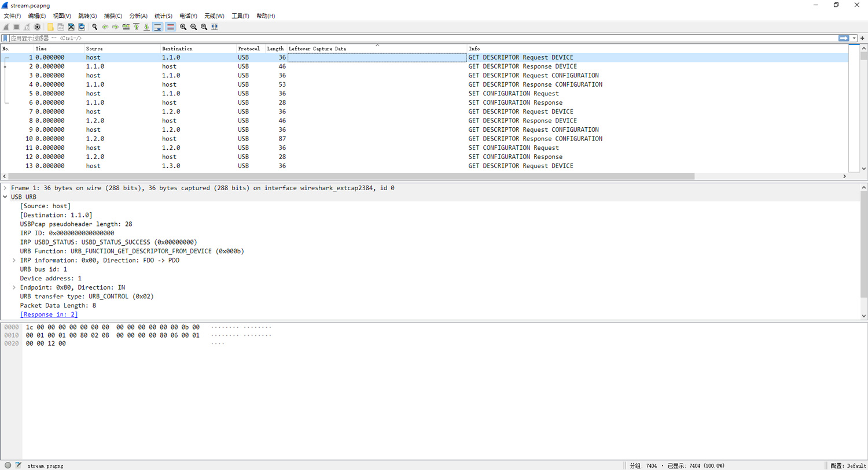Viewport: 868px width, 470px height.
Task: Open the 工具(T) menu
Action: tap(240, 16)
